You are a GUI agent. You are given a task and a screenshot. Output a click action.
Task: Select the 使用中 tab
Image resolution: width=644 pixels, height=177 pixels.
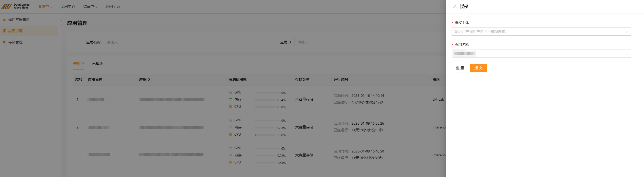point(78,64)
